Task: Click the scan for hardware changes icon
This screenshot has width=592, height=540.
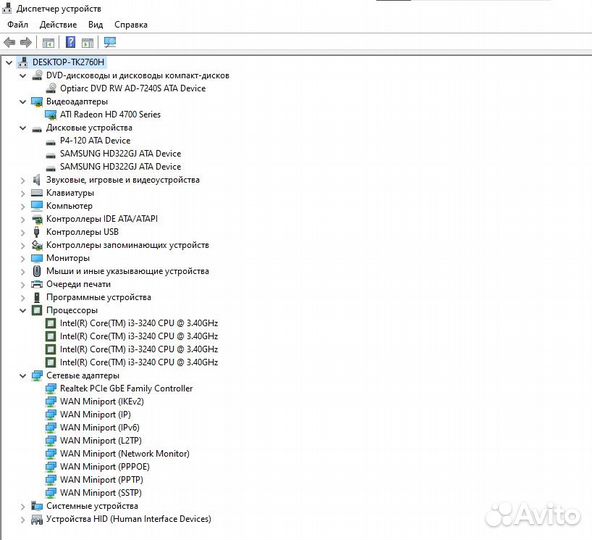Action: coord(110,42)
